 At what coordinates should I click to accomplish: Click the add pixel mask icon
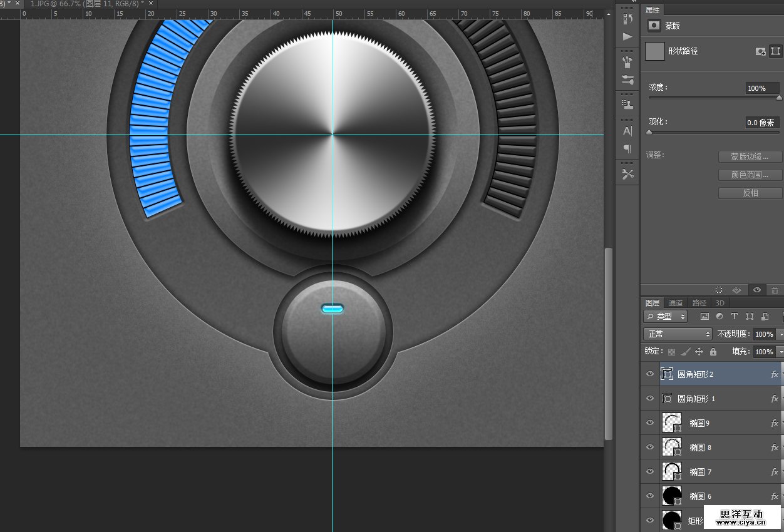click(x=761, y=51)
